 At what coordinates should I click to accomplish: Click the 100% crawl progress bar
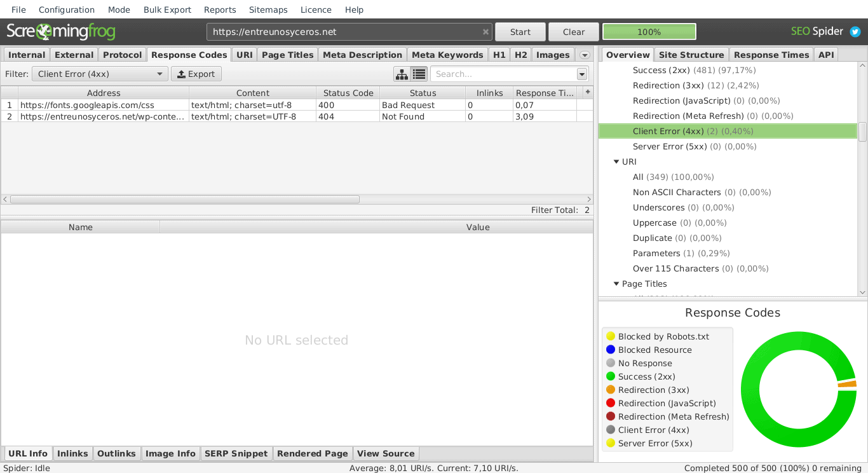[649, 32]
